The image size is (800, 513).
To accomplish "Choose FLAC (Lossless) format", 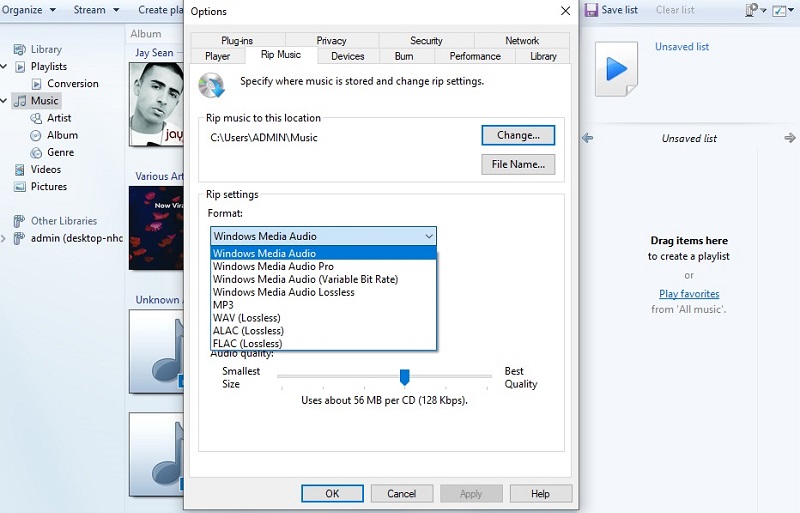I will (x=323, y=343).
